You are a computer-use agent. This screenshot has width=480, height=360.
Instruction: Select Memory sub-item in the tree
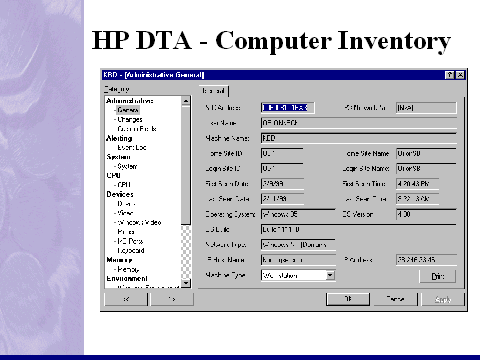[128, 269]
